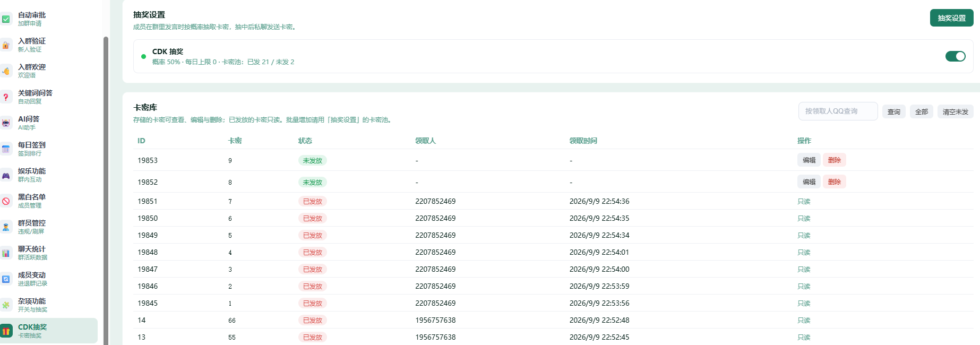The image size is (980, 345).
Task: Select the ID cell 19849
Action: [x=148, y=235]
